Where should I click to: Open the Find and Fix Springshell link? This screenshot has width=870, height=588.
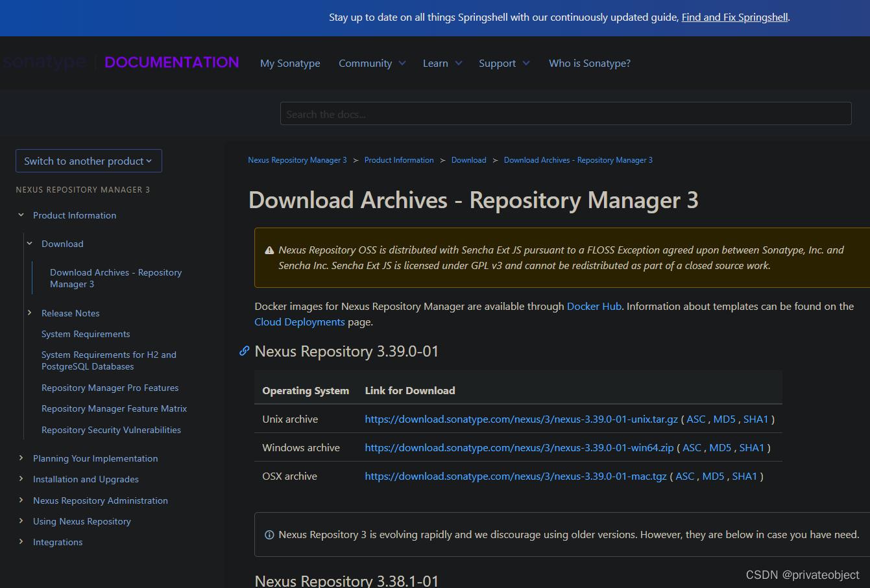click(x=734, y=18)
